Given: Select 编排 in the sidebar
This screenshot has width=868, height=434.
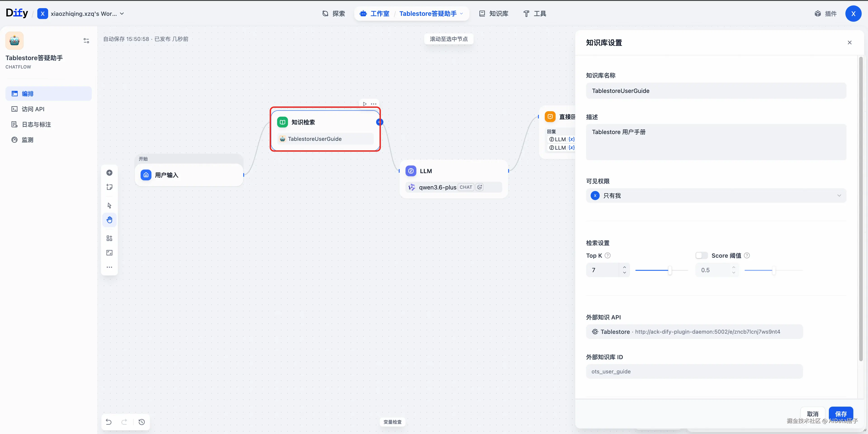Looking at the screenshot, I should click(49, 94).
